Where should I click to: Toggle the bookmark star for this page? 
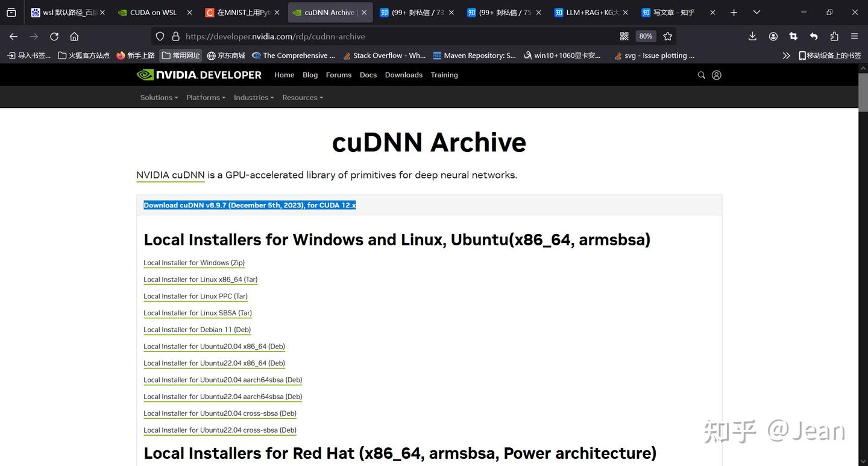point(667,36)
